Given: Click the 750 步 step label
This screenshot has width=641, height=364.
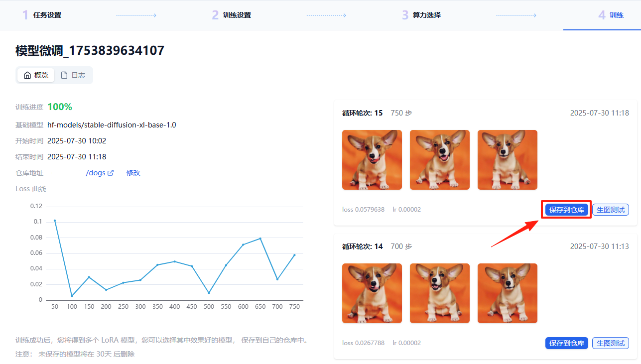Looking at the screenshot, I should pyautogui.click(x=401, y=113).
